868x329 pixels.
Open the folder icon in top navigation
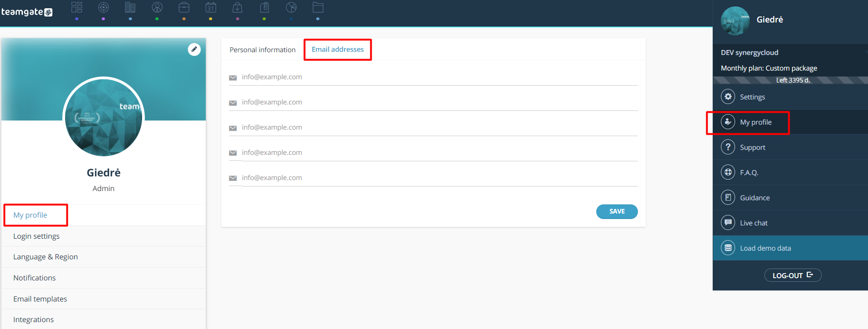tap(318, 7)
